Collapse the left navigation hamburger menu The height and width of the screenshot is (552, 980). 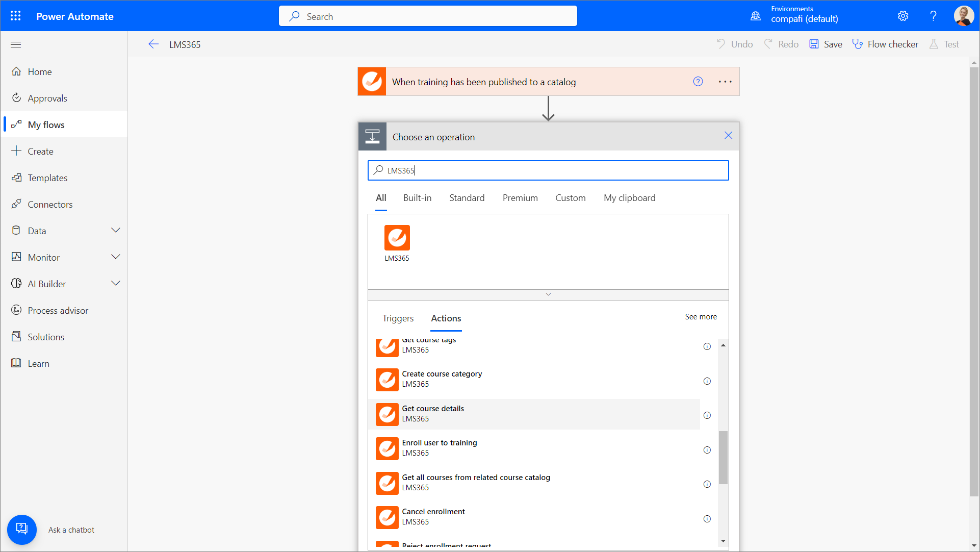(16, 44)
